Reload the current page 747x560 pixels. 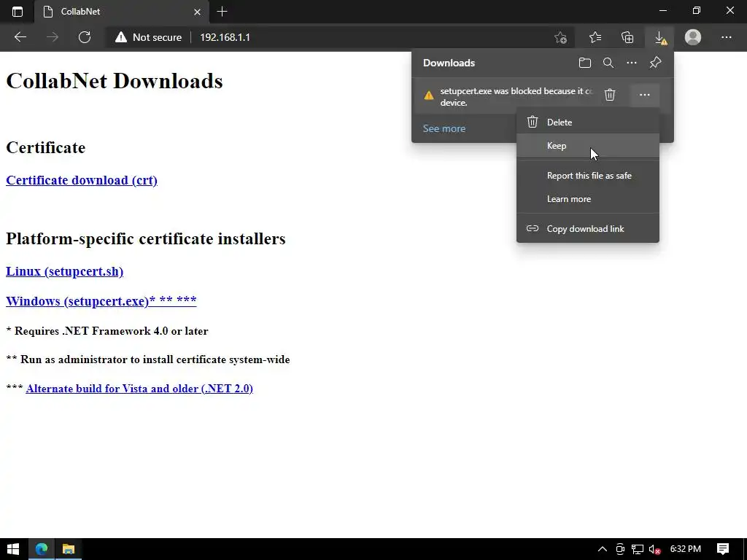point(85,37)
